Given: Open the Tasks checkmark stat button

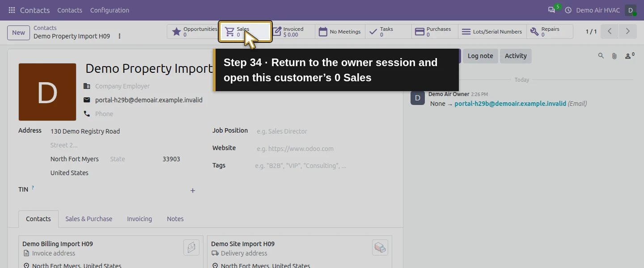Looking at the screenshot, I should (388, 32).
